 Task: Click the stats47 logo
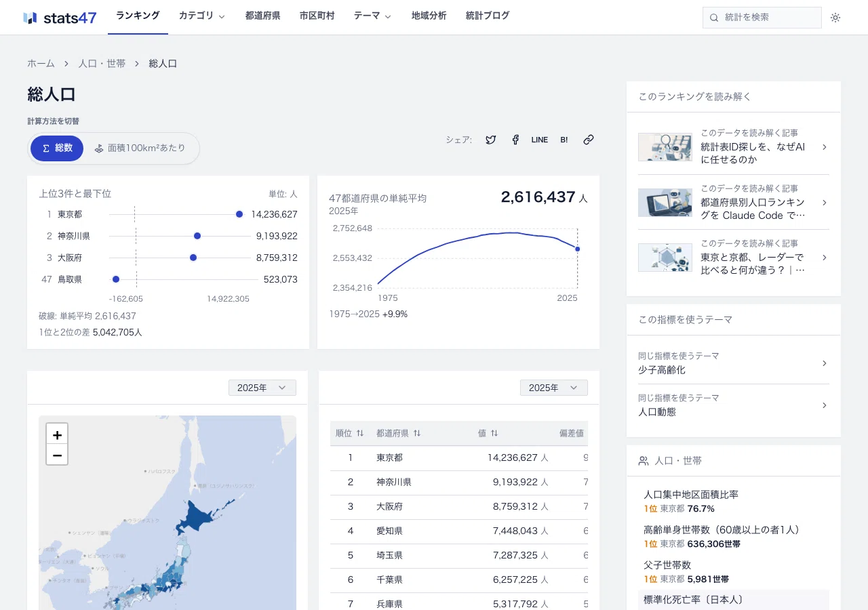(x=60, y=18)
